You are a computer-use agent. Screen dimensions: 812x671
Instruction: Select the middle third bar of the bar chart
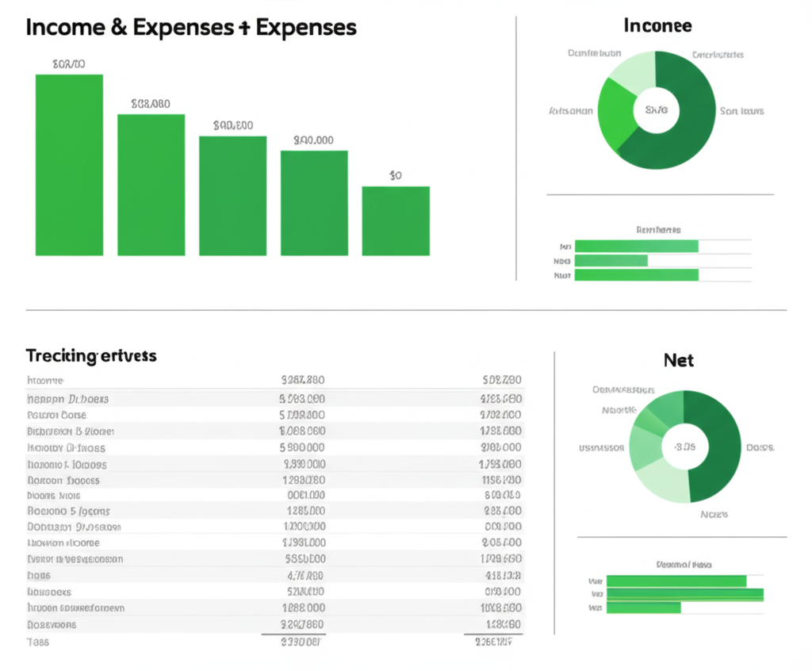coord(232,196)
